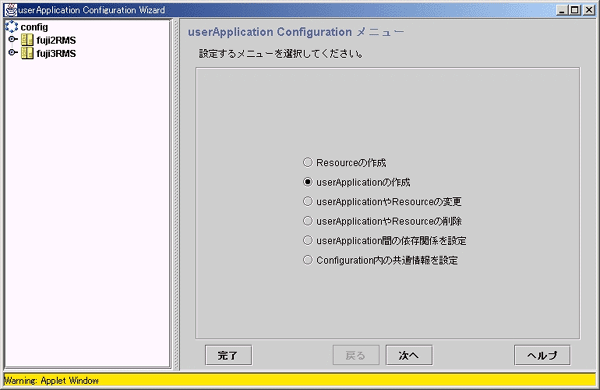Click the split pane divider handle
The image size is (600, 390).
[176, 194]
